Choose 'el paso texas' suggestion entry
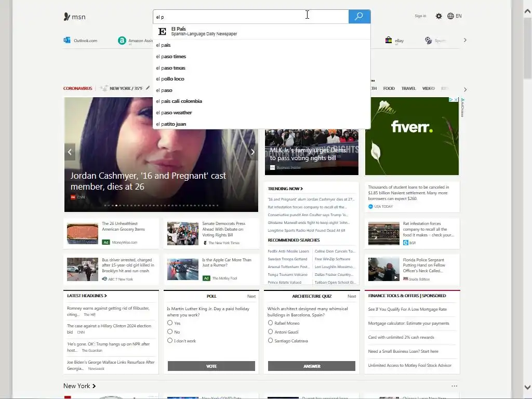 pos(262,68)
